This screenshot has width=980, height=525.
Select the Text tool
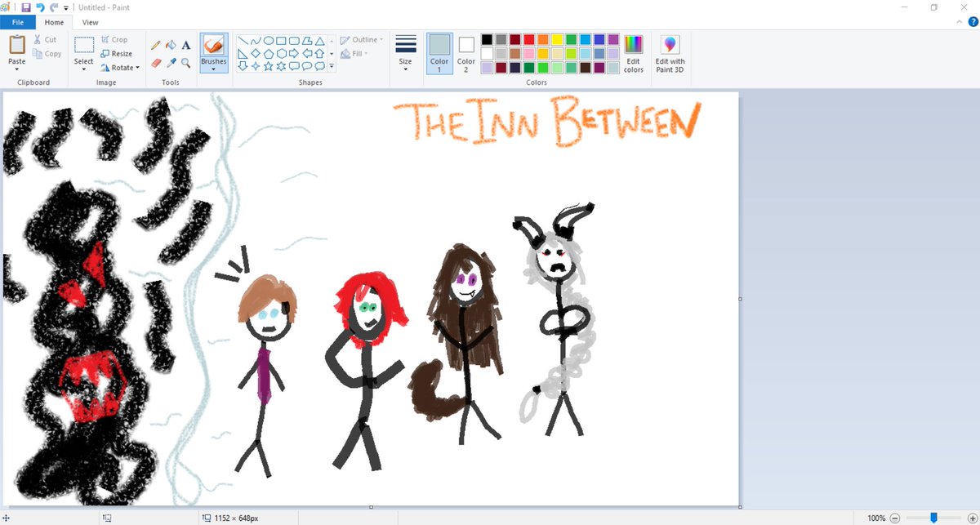[x=186, y=46]
